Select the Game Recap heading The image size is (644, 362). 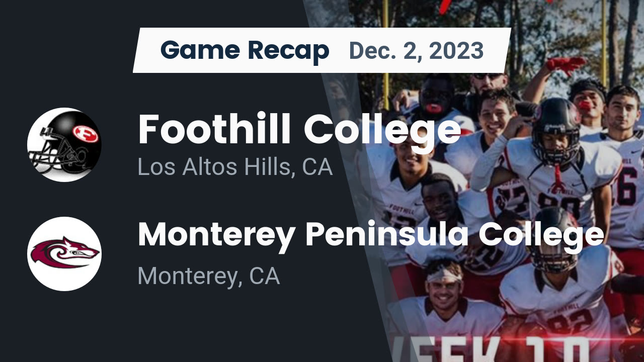click(x=245, y=50)
